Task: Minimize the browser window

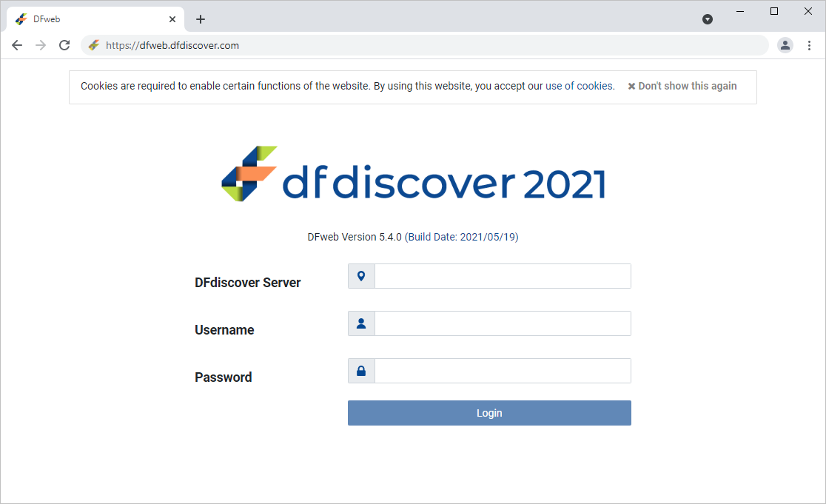Action: pos(740,11)
